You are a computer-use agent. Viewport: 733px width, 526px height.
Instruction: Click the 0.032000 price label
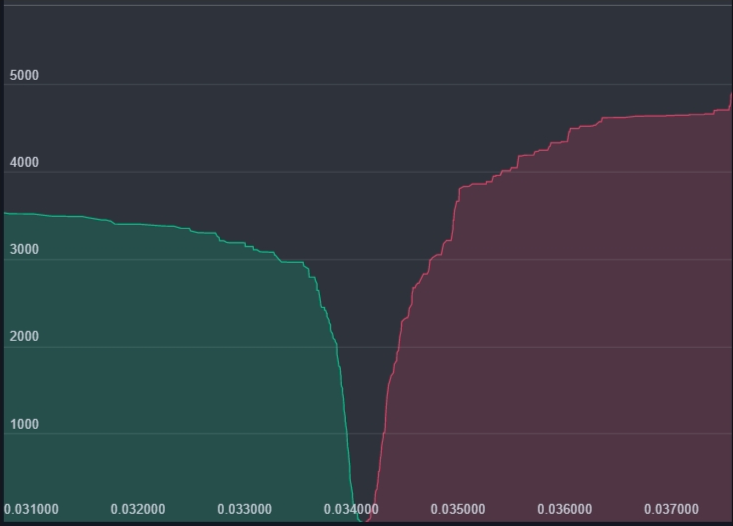138,509
